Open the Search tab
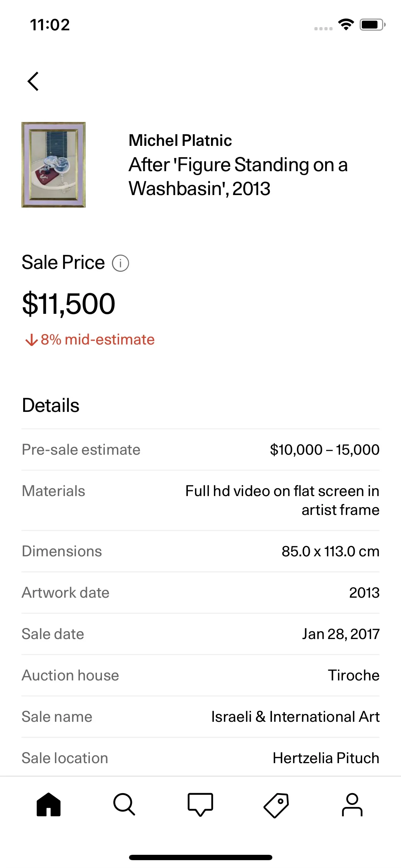The image size is (401, 868). click(124, 805)
